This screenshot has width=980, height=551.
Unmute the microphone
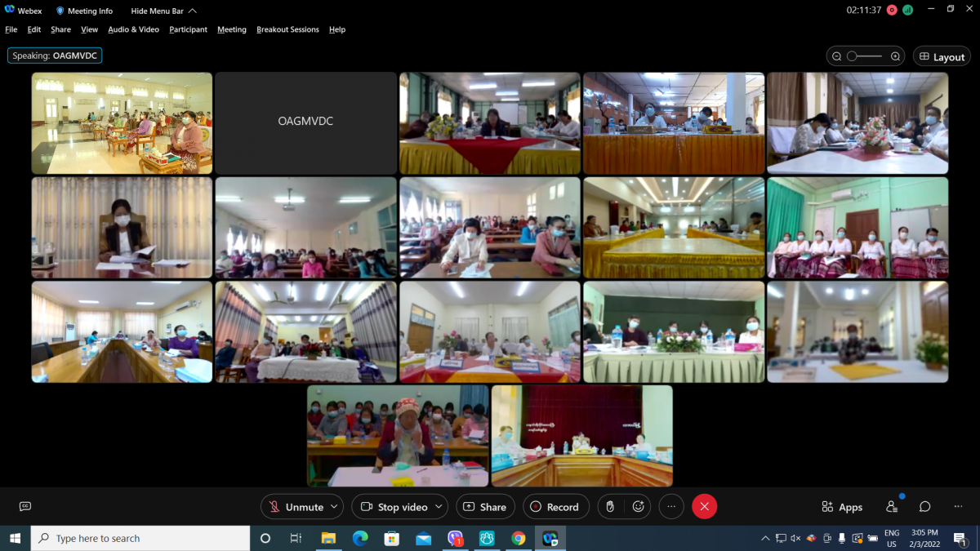[x=296, y=507]
